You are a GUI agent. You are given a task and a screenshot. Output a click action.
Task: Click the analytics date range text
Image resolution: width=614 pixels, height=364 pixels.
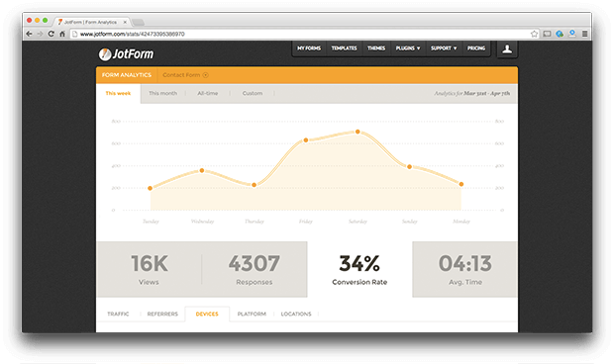(471, 93)
